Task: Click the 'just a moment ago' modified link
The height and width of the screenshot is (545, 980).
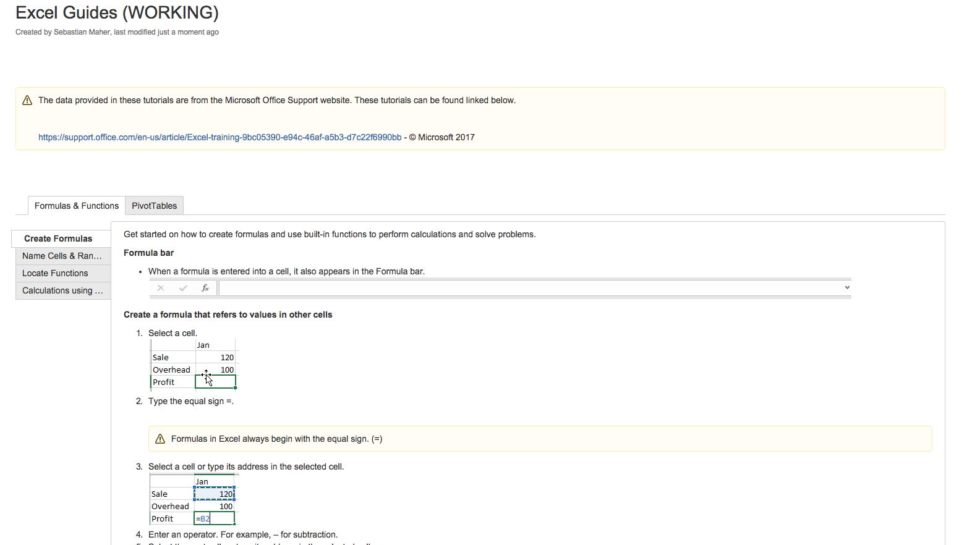Action: (188, 32)
